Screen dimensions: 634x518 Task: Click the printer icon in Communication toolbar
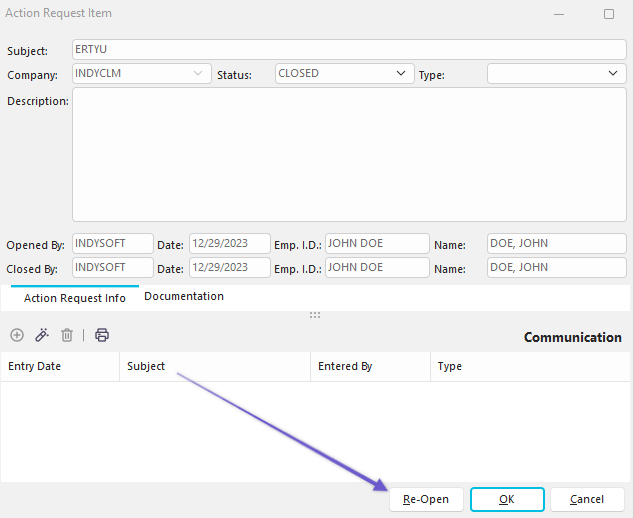pos(102,336)
